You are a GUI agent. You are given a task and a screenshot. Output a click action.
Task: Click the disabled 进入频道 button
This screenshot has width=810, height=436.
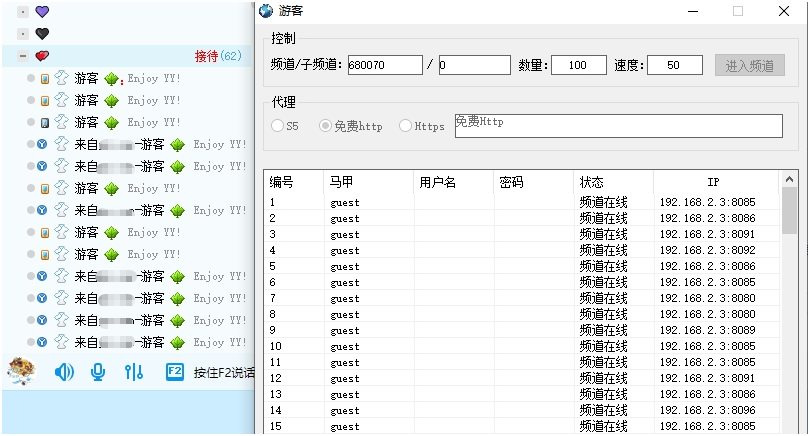(749, 65)
